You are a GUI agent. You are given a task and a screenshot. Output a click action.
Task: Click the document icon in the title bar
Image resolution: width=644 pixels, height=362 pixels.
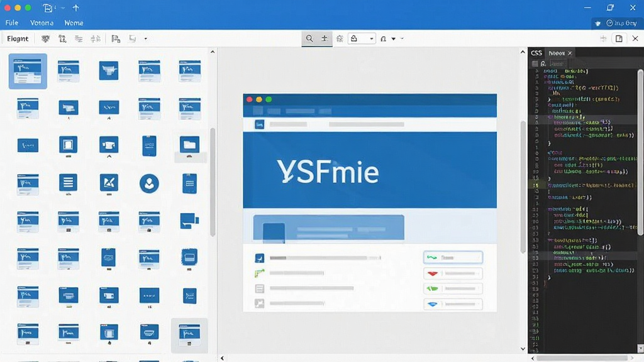point(48,8)
